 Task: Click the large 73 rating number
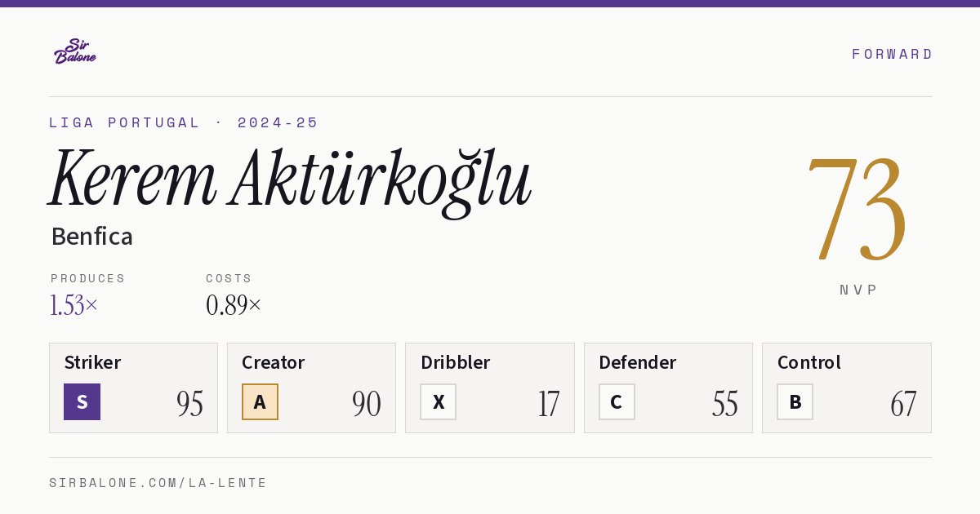857,210
